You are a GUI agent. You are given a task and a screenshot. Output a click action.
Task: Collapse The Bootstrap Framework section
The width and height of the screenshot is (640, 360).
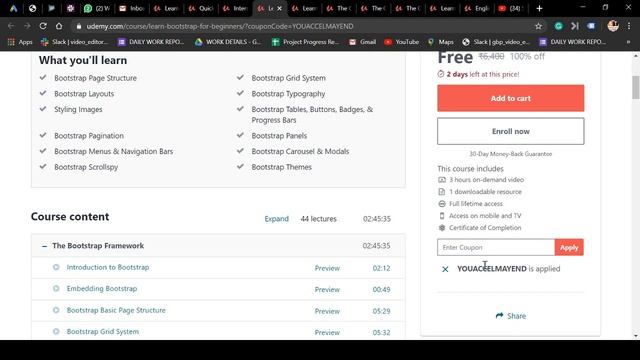[x=44, y=246]
